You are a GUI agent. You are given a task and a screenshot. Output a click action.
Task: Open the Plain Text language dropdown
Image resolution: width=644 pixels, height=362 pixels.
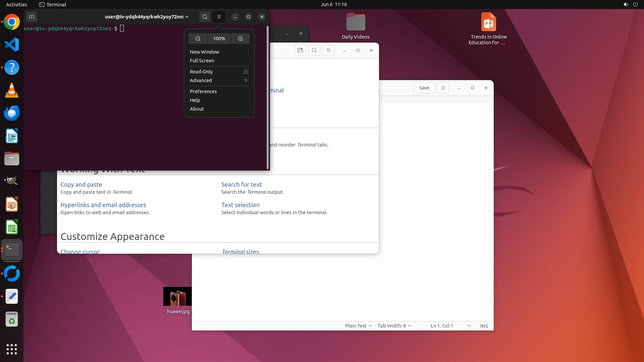coord(358,326)
